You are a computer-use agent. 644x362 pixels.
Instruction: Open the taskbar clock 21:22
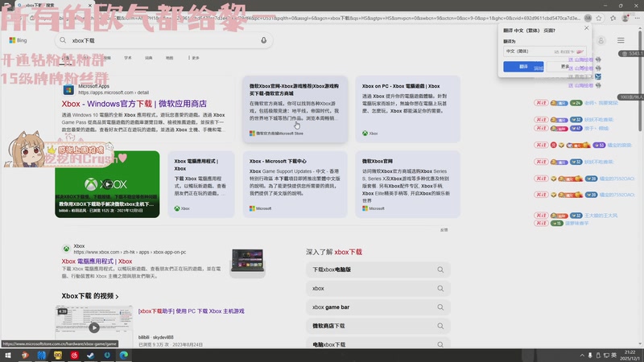[x=630, y=356]
